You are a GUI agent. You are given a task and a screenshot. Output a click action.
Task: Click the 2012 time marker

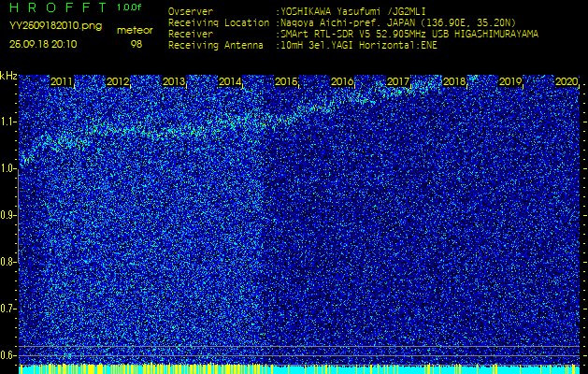pyautogui.click(x=118, y=81)
